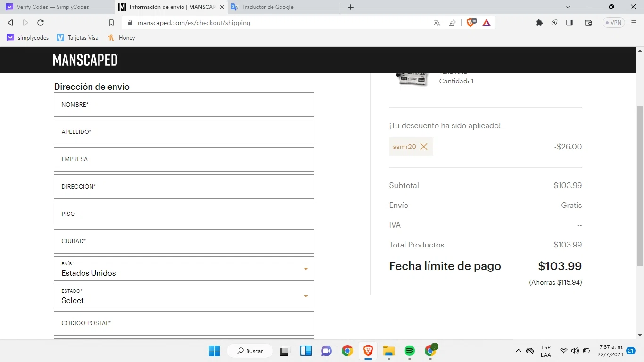The height and width of the screenshot is (362, 644).
Task: Open the simplycodes bookmark
Action: click(x=28, y=38)
